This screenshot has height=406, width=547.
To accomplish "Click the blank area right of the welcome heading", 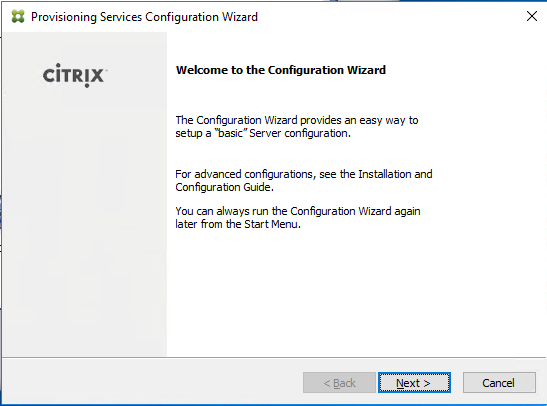I will (x=466, y=70).
